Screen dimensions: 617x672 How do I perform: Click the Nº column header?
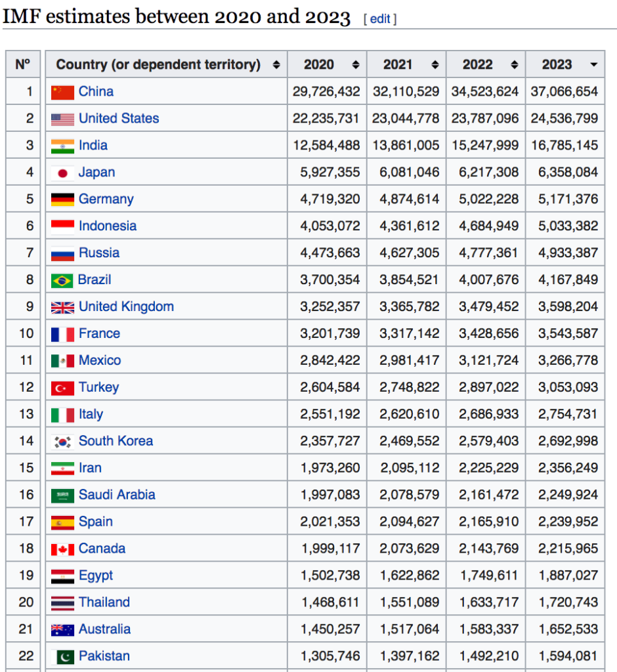pos(23,65)
